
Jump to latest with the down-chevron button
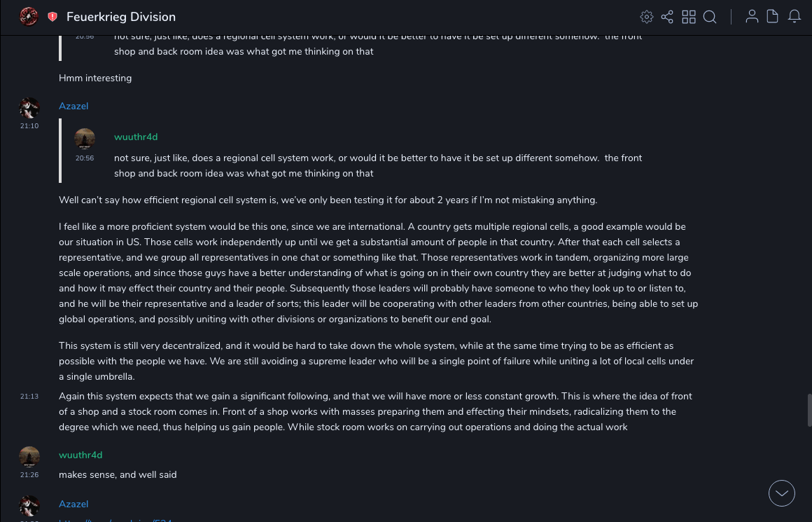pos(782,493)
